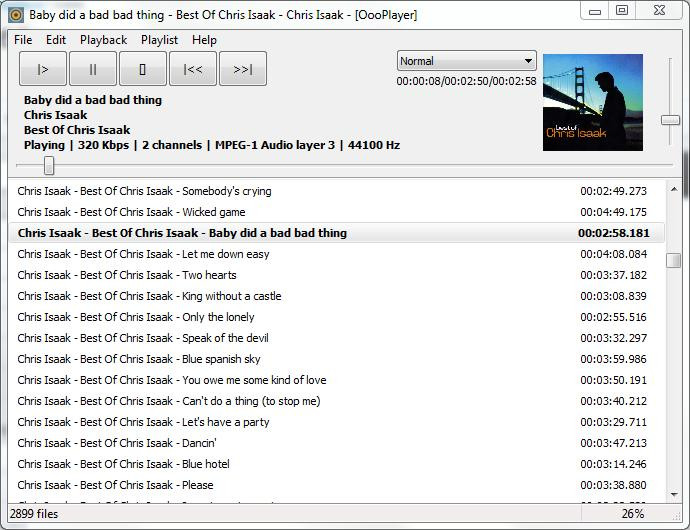Viewport: 690px width, 530px height.
Task: Select the track Dancin'
Action: click(337, 443)
